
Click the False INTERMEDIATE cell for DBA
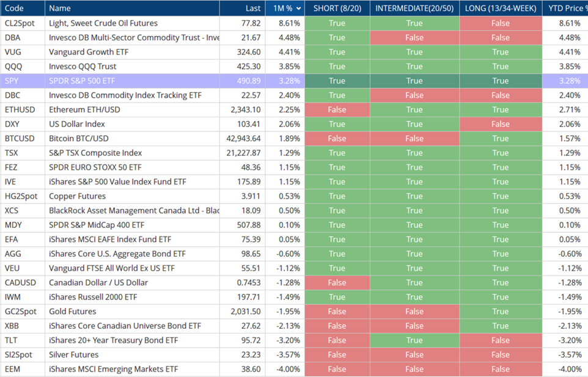[x=414, y=38]
